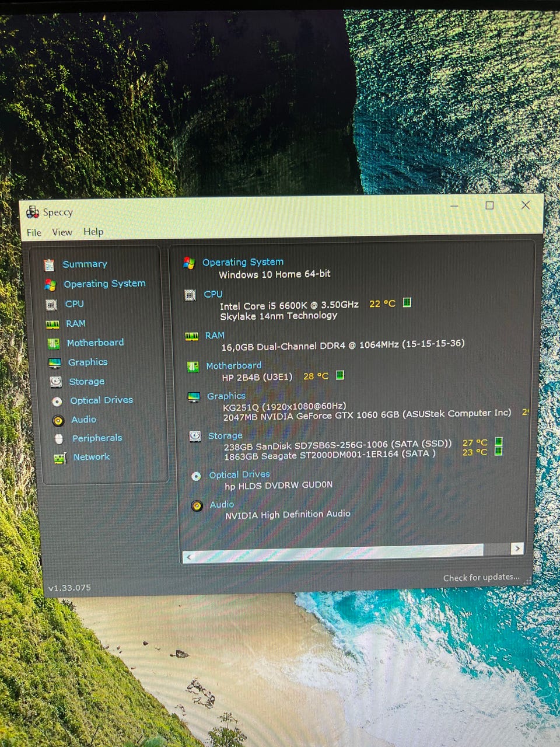The width and height of the screenshot is (560, 747).
Task: Click Storage drive icon in summary pane
Action: [x=195, y=437]
